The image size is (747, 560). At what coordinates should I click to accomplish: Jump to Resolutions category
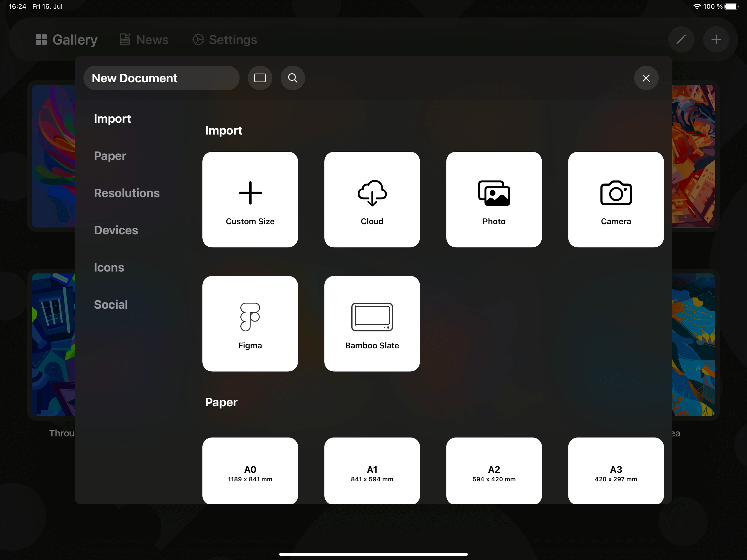pyautogui.click(x=127, y=193)
